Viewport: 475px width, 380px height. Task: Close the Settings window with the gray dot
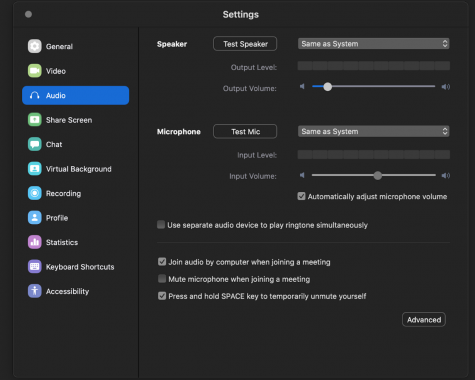(x=28, y=14)
